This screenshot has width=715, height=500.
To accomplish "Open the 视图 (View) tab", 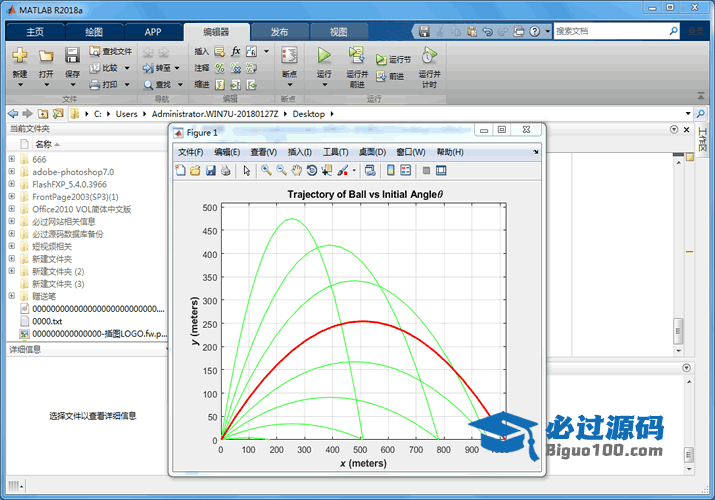I will click(x=338, y=32).
